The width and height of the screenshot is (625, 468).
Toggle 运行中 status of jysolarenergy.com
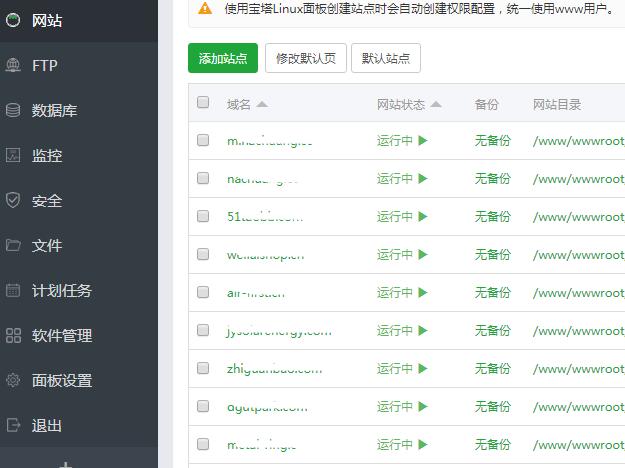point(402,331)
